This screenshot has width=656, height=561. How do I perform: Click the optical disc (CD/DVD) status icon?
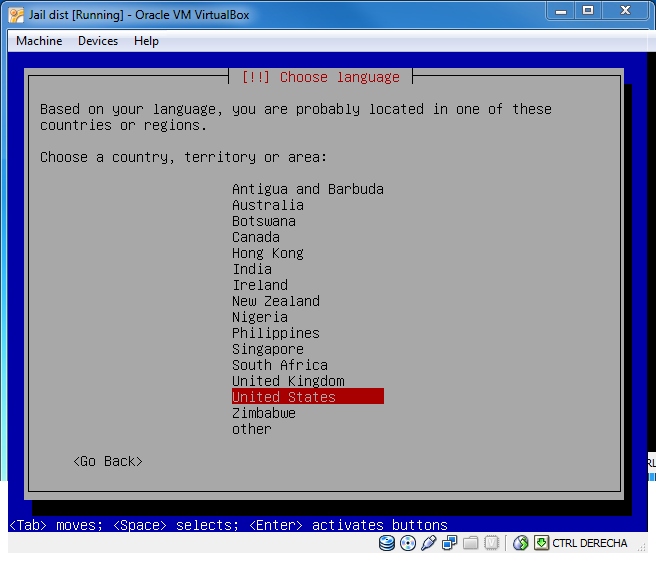click(408, 543)
